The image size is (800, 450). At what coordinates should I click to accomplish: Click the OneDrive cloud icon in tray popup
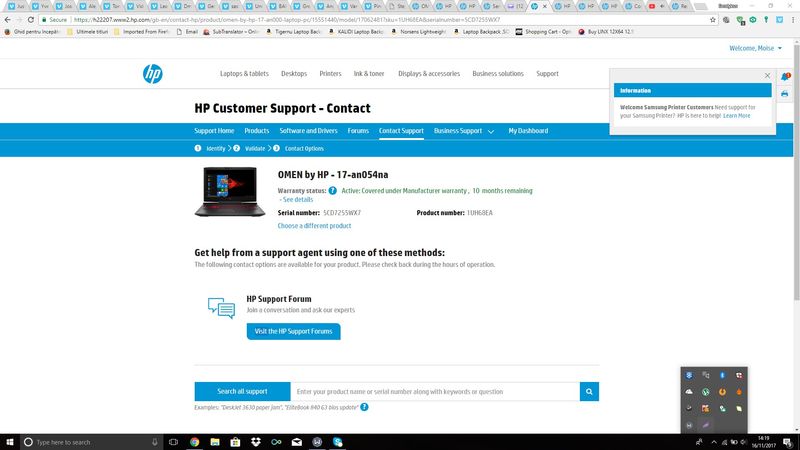click(x=689, y=392)
